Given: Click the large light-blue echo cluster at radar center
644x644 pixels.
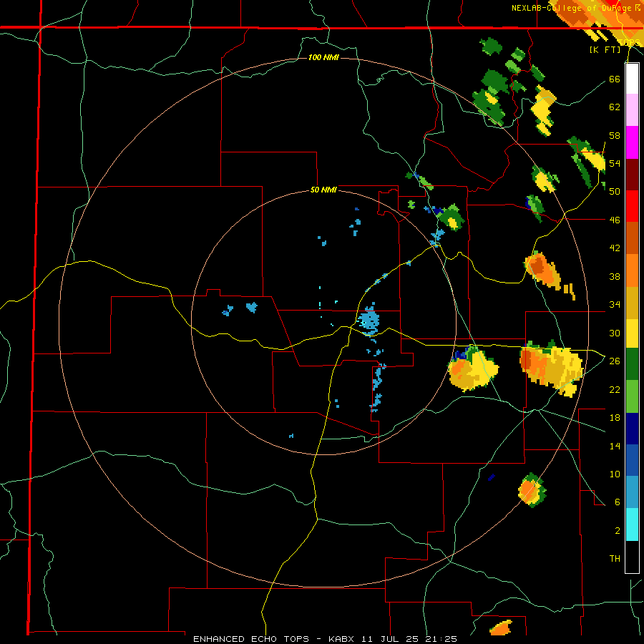Looking at the screenshot, I should click(x=369, y=320).
